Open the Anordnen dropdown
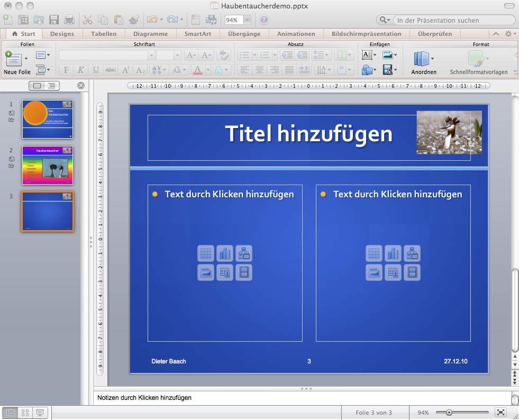 pyautogui.click(x=433, y=59)
